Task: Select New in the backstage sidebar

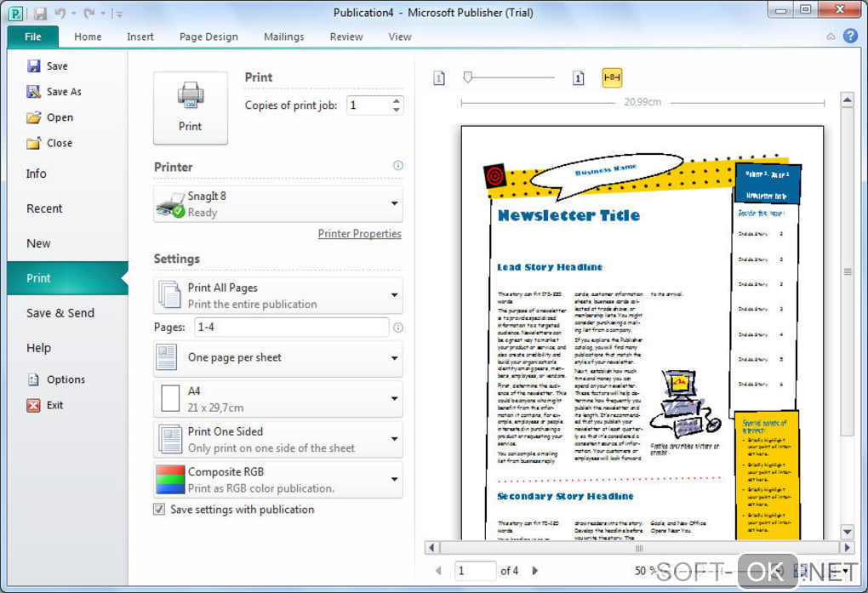Action: point(38,243)
